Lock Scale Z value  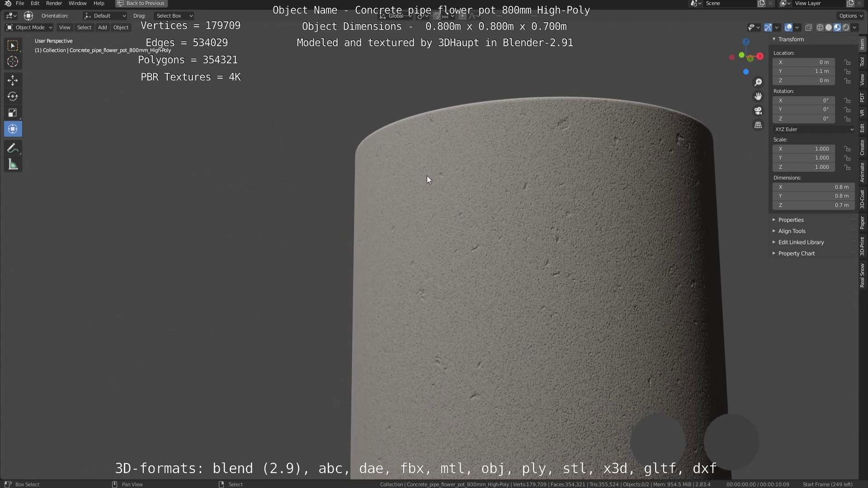(x=848, y=167)
